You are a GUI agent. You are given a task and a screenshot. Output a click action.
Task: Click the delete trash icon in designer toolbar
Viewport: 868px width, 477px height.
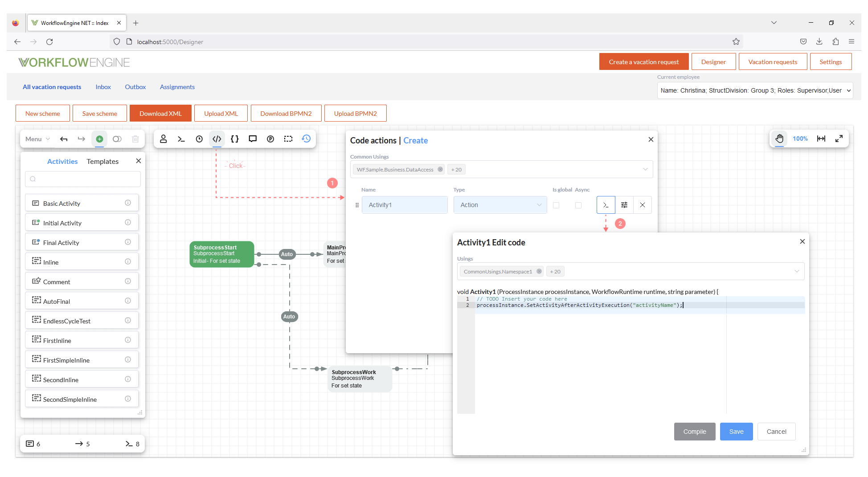point(135,139)
